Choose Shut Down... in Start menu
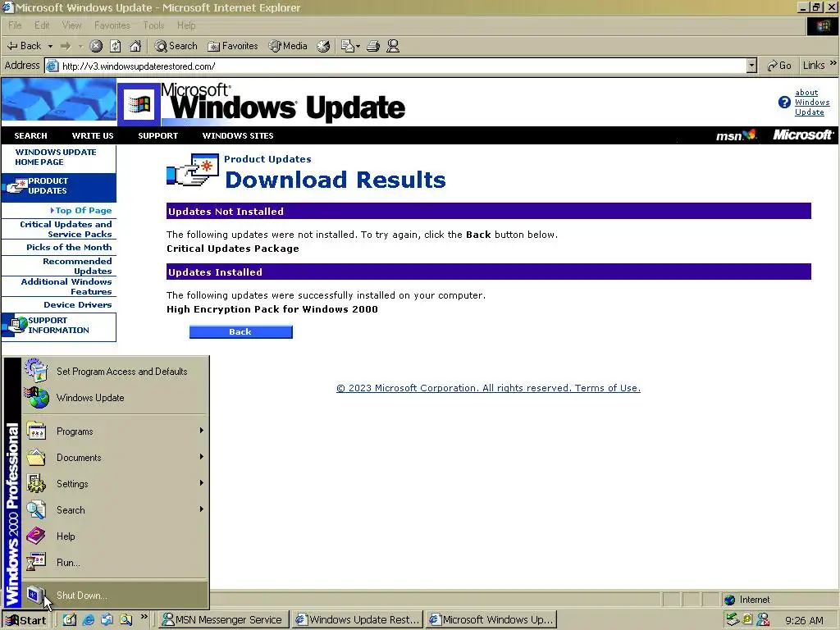Image resolution: width=840 pixels, height=630 pixels. 115,596
